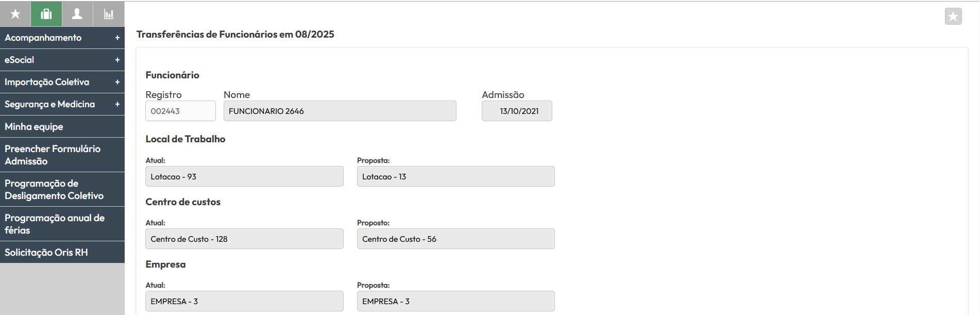Click the favorite star button top right

click(x=953, y=16)
